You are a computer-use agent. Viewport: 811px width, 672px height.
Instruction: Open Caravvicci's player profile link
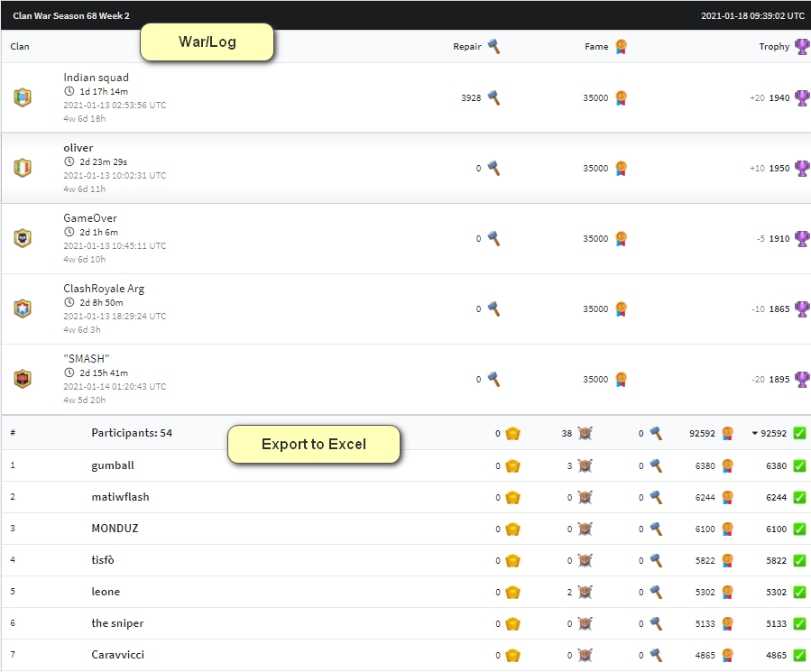pos(117,655)
